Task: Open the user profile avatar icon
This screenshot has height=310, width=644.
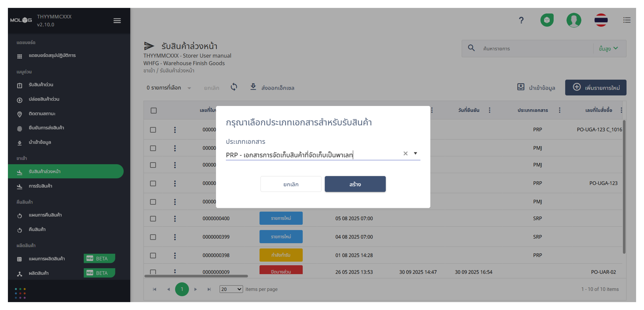Action: (x=573, y=20)
